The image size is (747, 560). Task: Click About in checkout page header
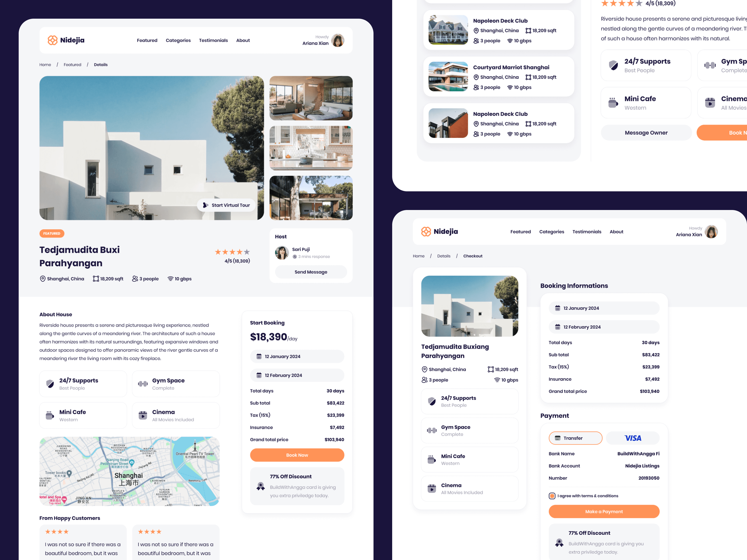[617, 232]
